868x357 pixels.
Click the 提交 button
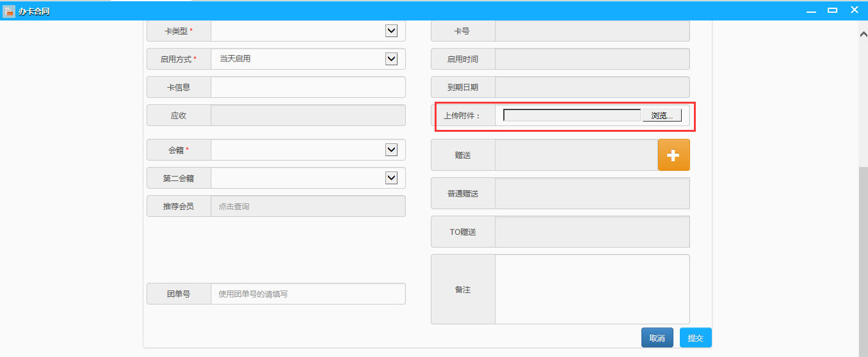tap(696, 338)
